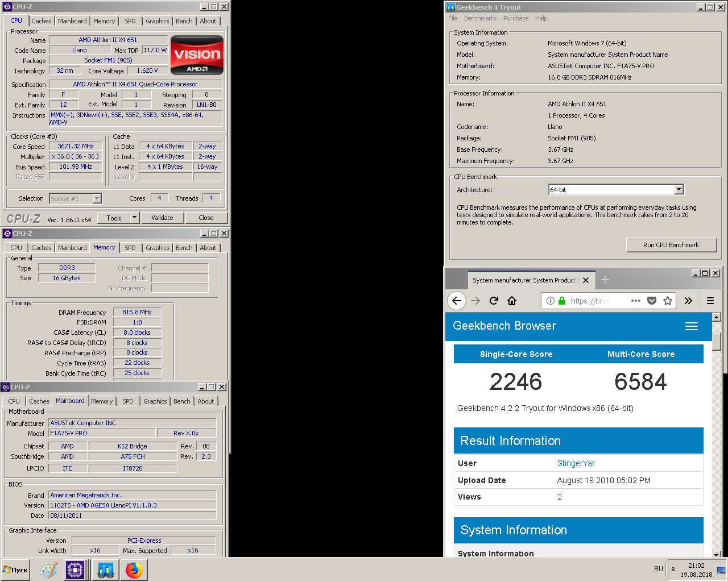
Task: Show more tools overflow chevron in Firefox
Action: click(688, 301)
